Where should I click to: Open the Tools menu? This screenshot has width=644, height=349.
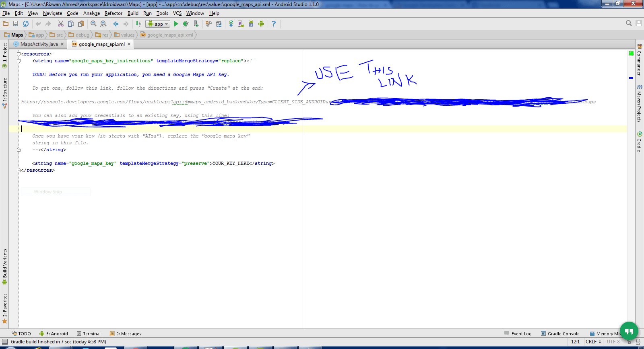coord(162,13)
